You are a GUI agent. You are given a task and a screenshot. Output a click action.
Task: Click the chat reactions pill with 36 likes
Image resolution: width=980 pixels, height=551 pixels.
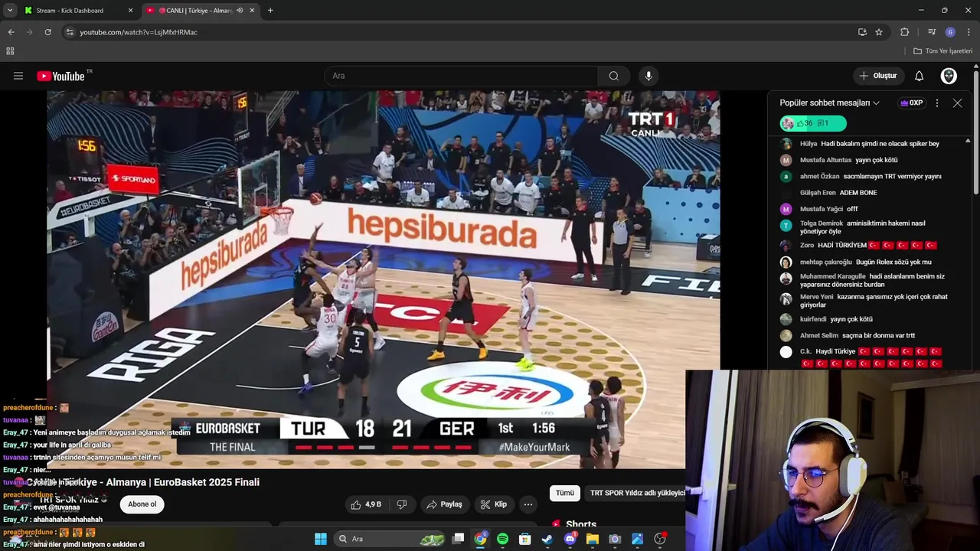tap(813, 123)
